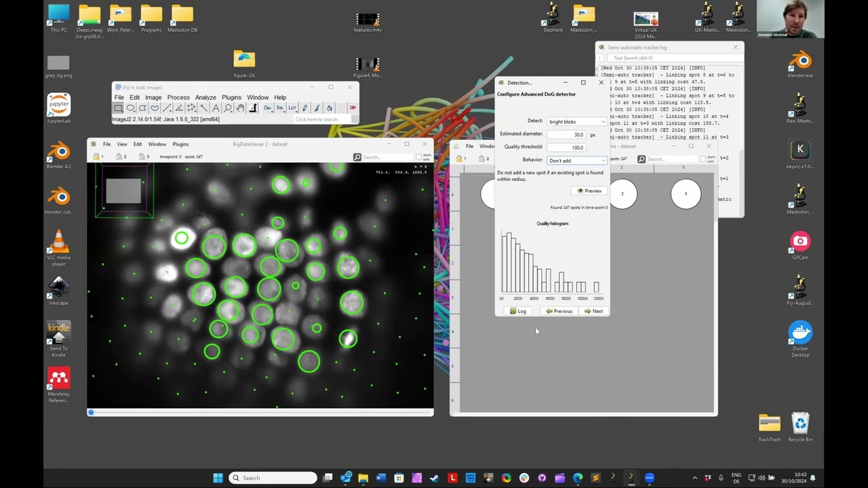The image size is (868, 488).
Task: Click the taskbar Search box
Action: click(272, 478)
